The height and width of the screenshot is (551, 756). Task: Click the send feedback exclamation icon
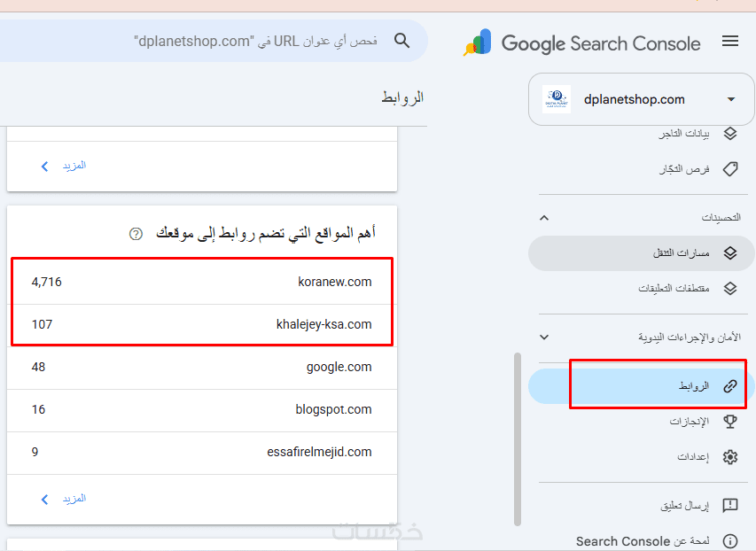(x=730, y=505)
